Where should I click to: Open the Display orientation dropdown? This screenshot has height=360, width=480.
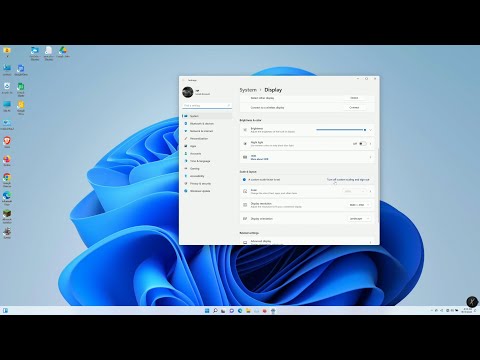pos(359,219)
